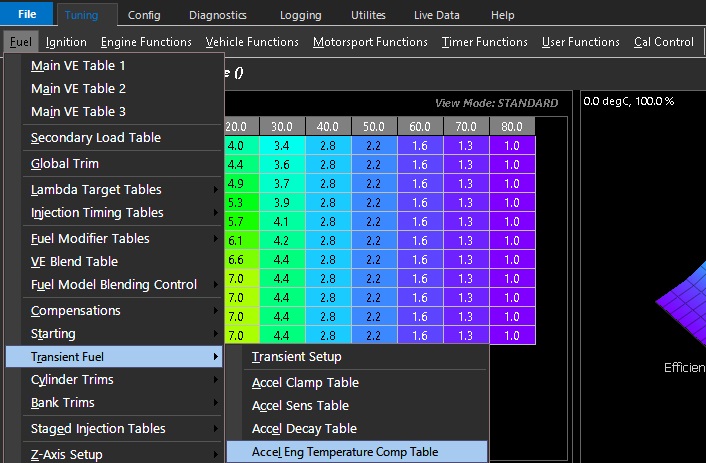Viewport: 706px width, 463px height.
Task: Open the Engine Functions menu
Action: (x=146, y=42)
